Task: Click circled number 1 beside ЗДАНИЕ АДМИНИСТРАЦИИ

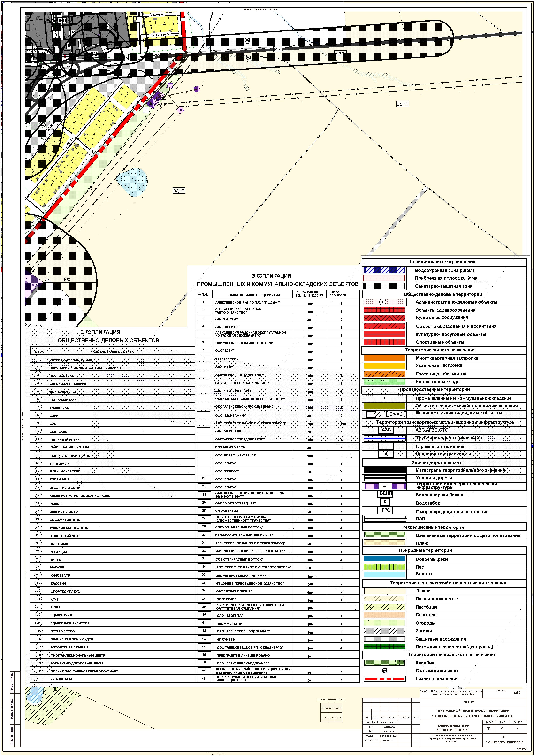Action: pyautogui.click(x=38, y=359)
